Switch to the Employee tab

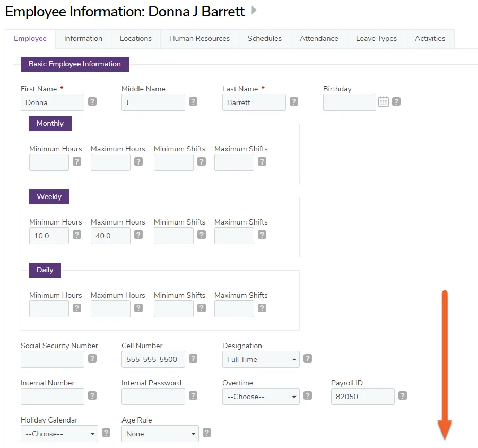click(30, 39)
